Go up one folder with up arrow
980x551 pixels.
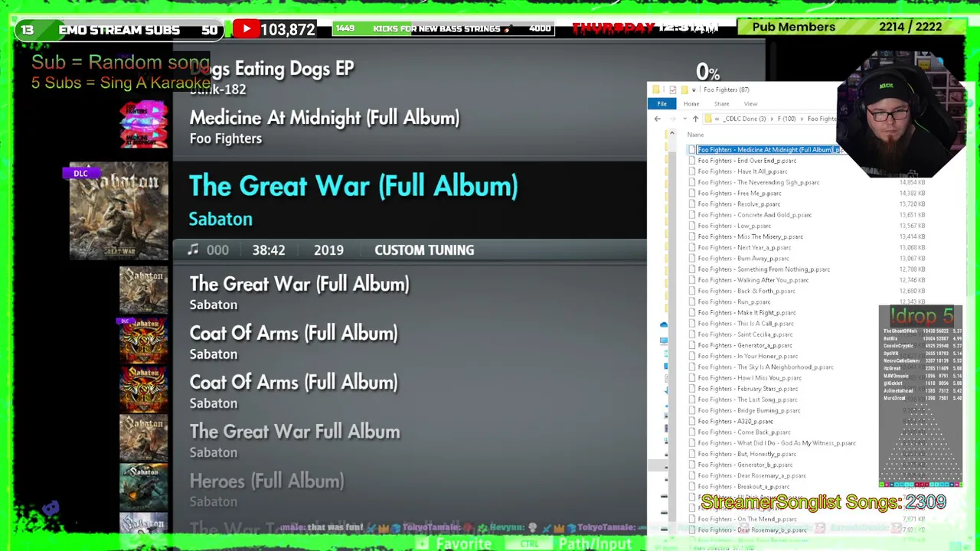coord(695,119)
